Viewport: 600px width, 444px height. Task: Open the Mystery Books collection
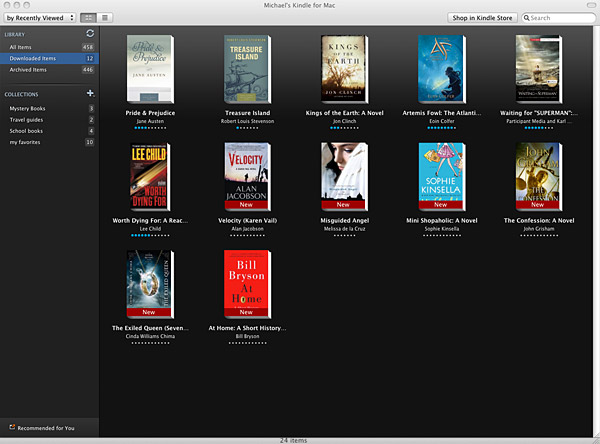tap(28, 108)
